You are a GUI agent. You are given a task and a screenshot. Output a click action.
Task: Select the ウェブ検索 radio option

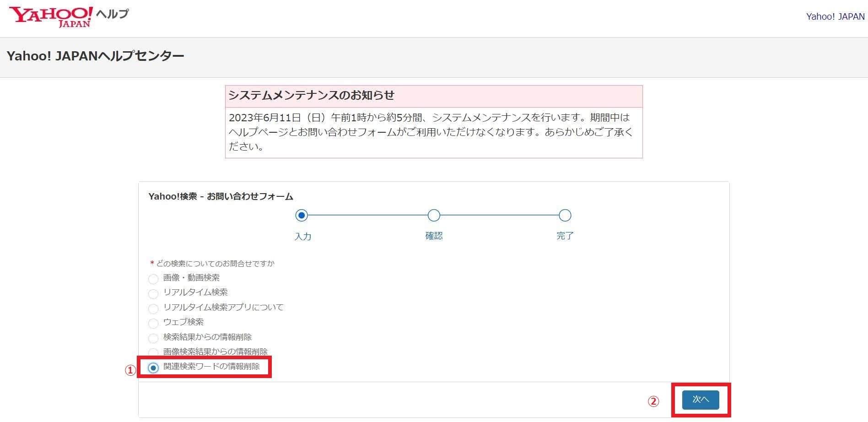(x=153, y=323)
